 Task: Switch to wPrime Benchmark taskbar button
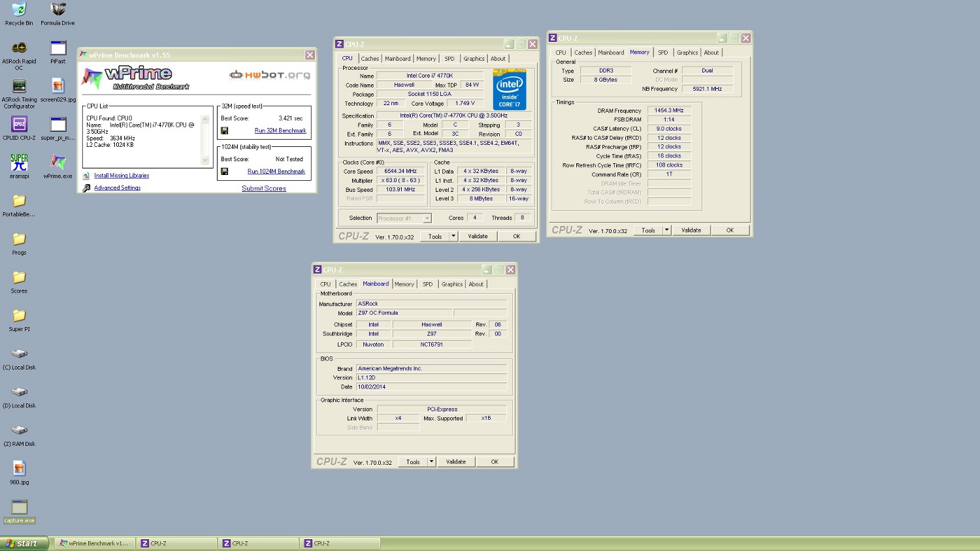click(95, 543)
